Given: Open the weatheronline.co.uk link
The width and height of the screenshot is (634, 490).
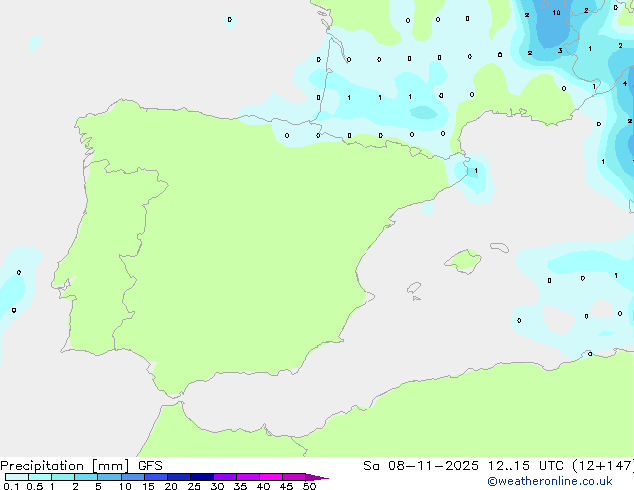Looking at the screenshot, I should click(550, 481).
